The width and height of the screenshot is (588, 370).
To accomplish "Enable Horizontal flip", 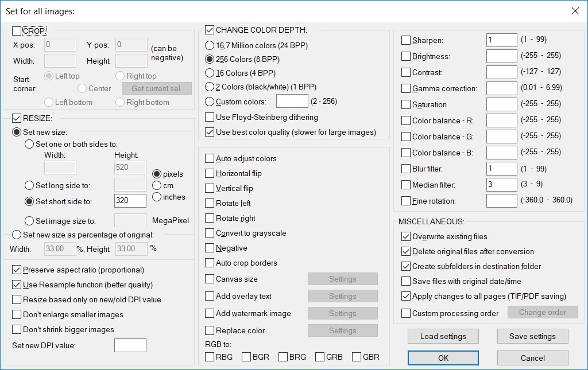I will 210,173.
